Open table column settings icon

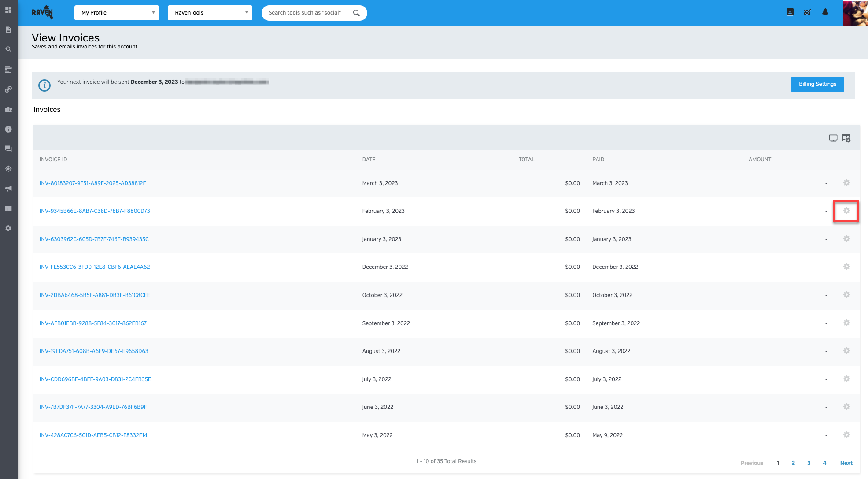[x=846, y=138]
